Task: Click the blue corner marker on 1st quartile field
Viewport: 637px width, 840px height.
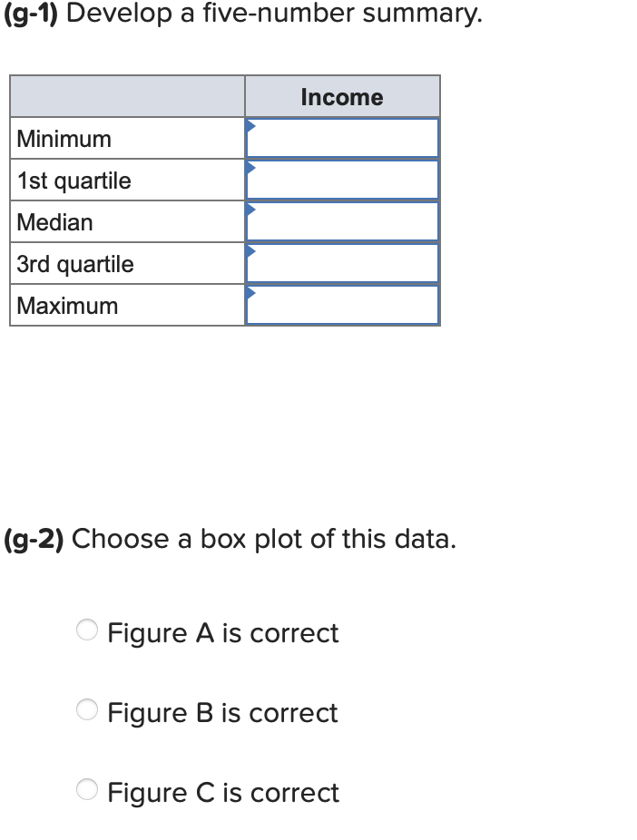Action: point(251,165)
